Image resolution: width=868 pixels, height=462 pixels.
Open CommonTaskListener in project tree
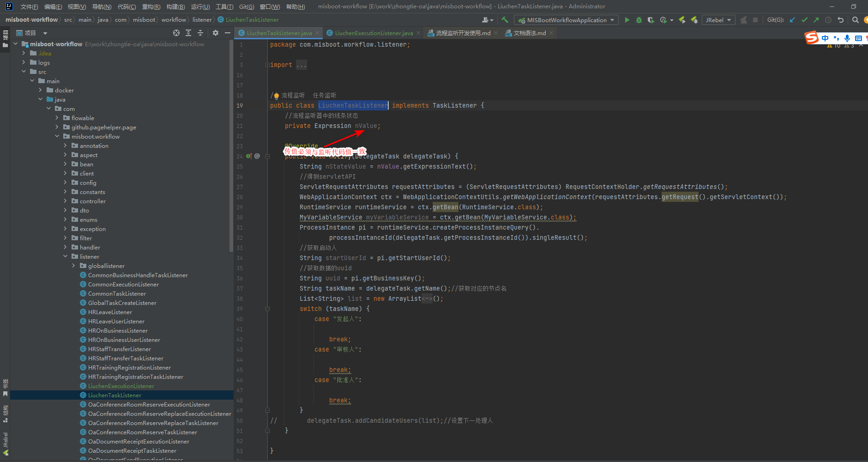pos(117,293)
